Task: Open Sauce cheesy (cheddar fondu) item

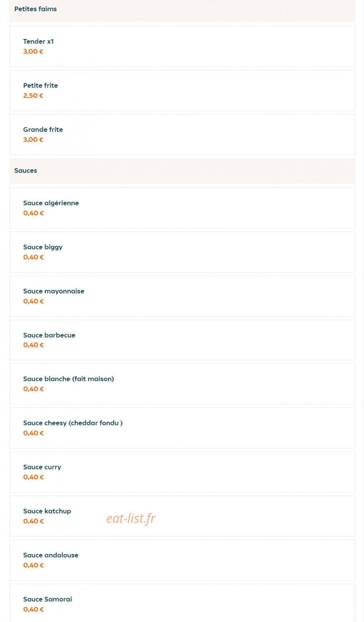Action: (182, 428)
